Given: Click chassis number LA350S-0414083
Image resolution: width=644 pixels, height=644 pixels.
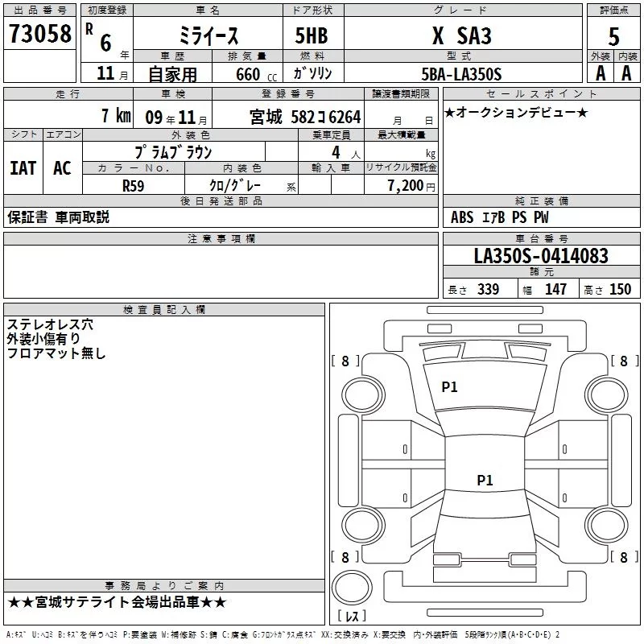Looking at the screenshot, I should click(x=541, y=255).
